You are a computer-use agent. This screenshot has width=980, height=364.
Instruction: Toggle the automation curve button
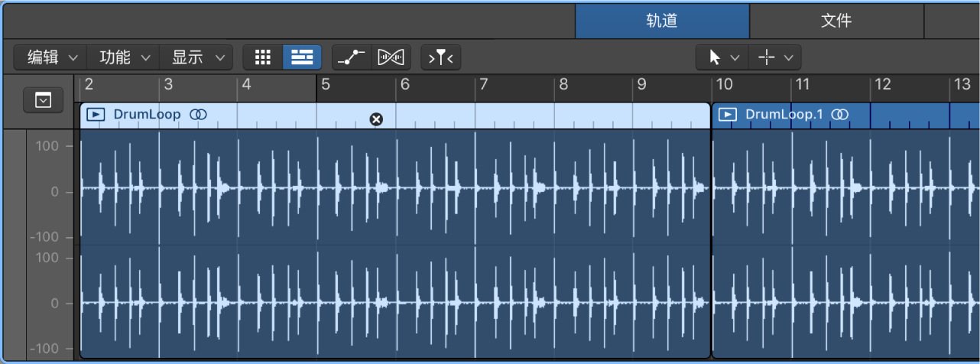(x=352, y=57)
